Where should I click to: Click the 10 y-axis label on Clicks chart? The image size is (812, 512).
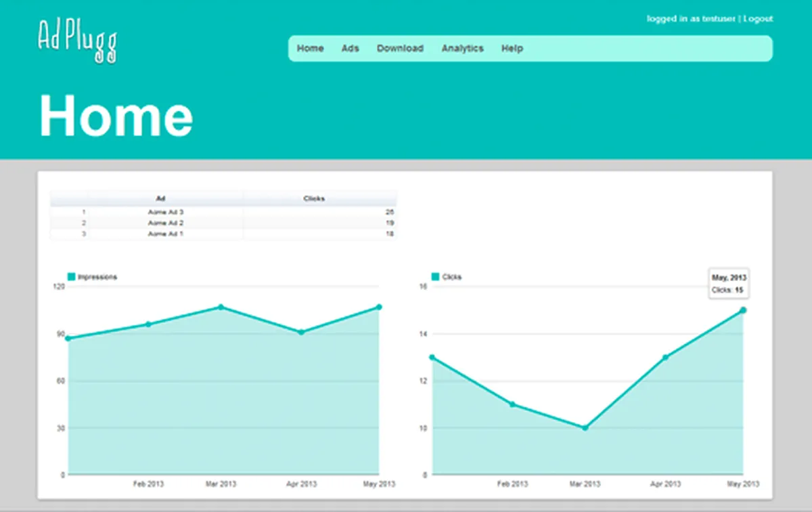[424, 428]
